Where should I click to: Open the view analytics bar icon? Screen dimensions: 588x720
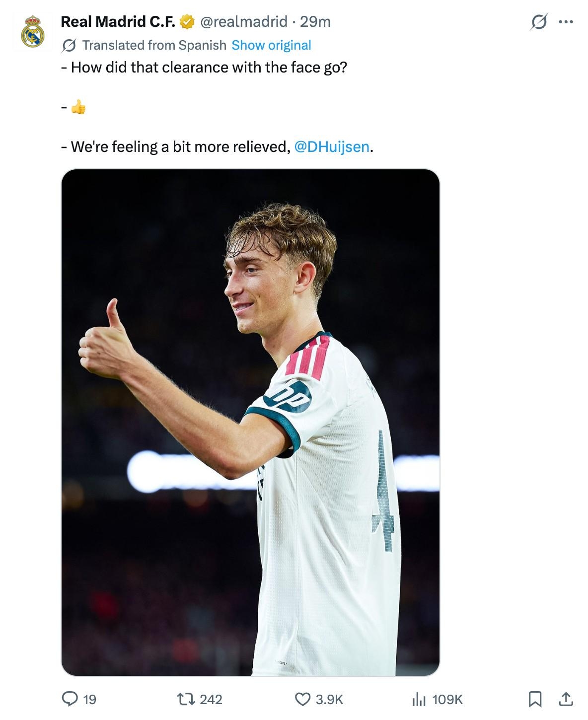[419, 699]
